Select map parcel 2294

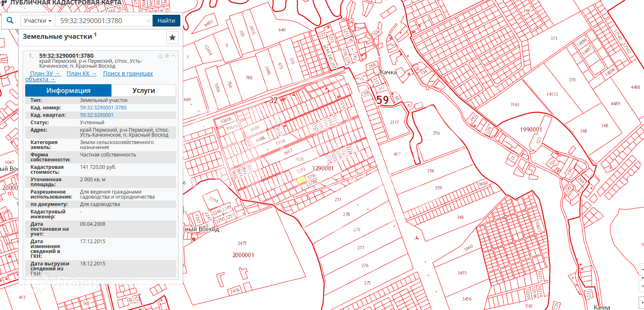pyautogui.click(x=213, y=199)
